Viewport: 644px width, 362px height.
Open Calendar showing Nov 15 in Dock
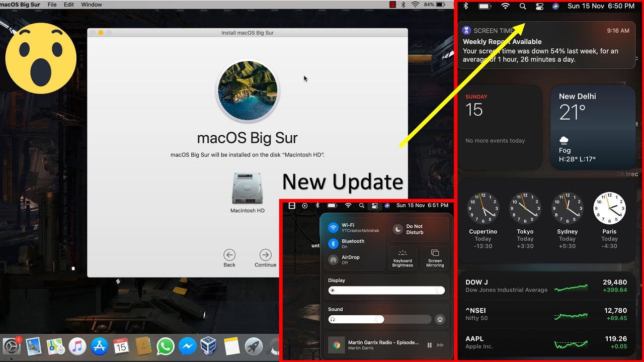point(121,346)
